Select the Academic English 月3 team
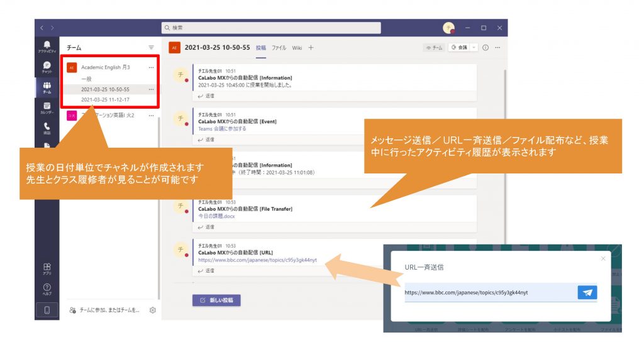Viewport: 644px width, 362px height. coord(106,67)
